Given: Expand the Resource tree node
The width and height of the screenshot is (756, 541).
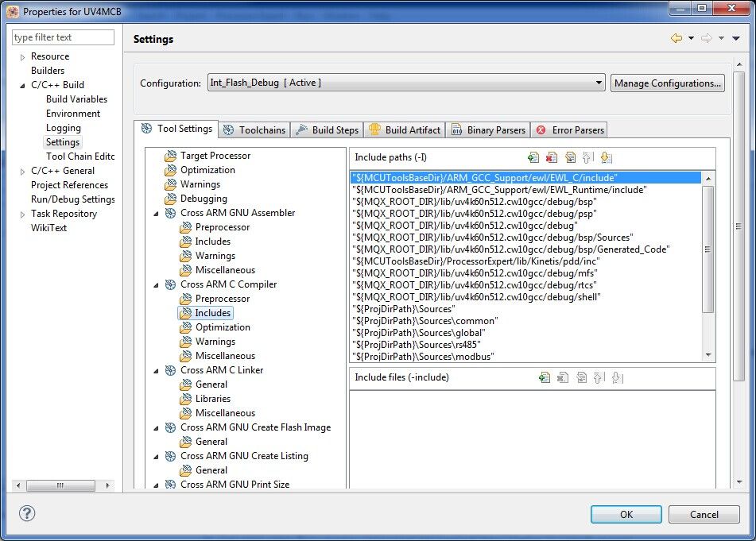Looking at the screenshot, I should [22, 57].
